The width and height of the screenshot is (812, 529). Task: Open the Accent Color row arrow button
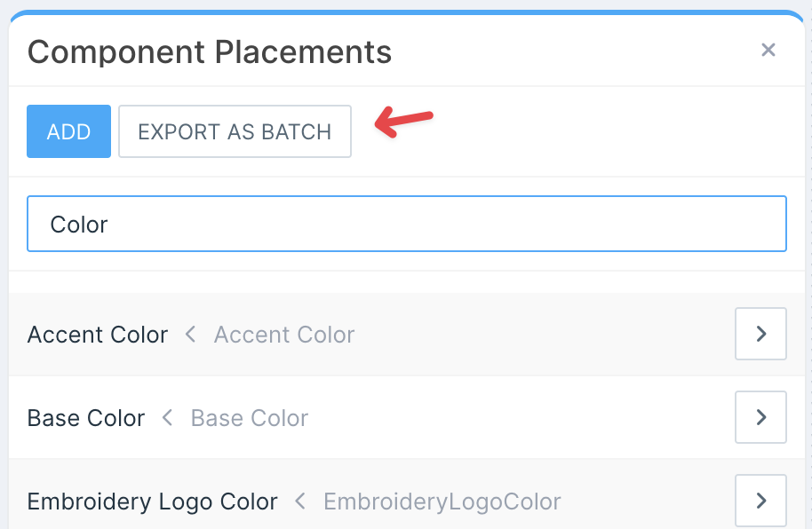(x=760, y=334)
